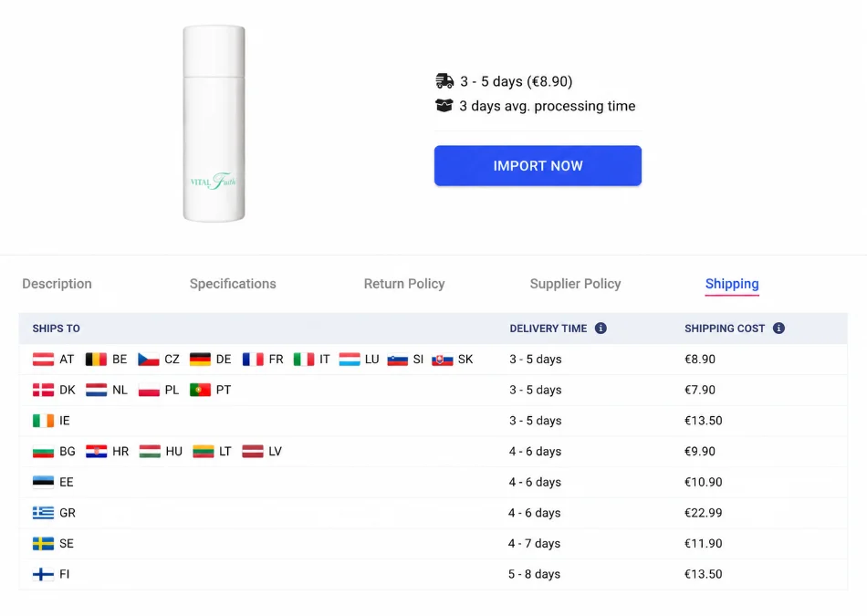
Task: Click the Germany DE flag icon
Action: tap(200, 360)
